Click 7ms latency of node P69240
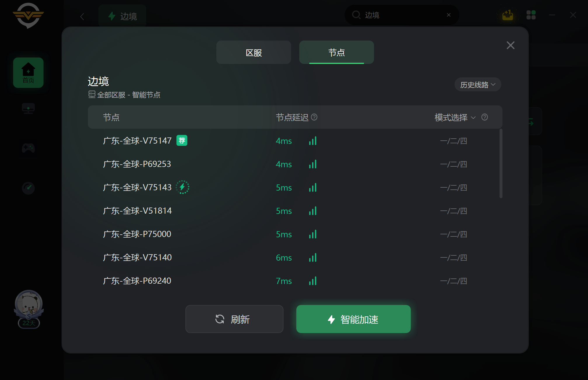 point(284,281)
